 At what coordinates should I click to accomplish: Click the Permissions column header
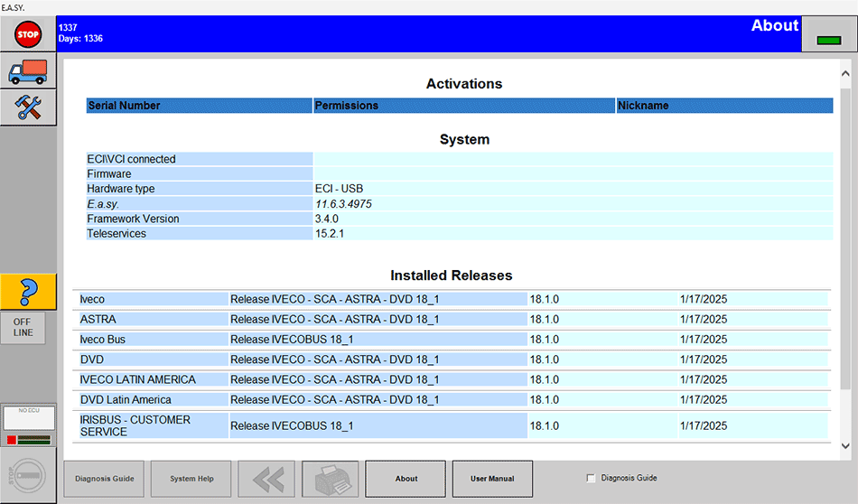click(464, 106)
